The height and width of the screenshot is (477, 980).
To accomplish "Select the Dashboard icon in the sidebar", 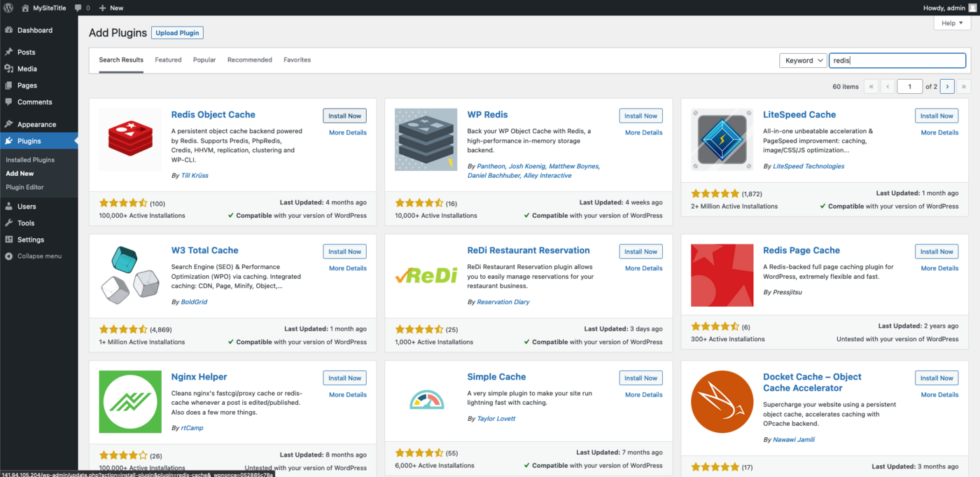I will [10, 30].
